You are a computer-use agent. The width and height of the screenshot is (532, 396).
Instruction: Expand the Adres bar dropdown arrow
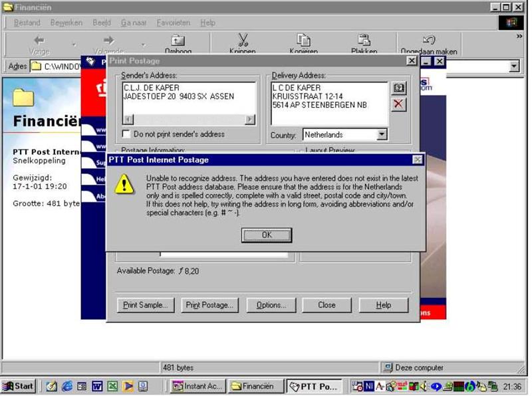pyautogui.click(x=514, y=66)
